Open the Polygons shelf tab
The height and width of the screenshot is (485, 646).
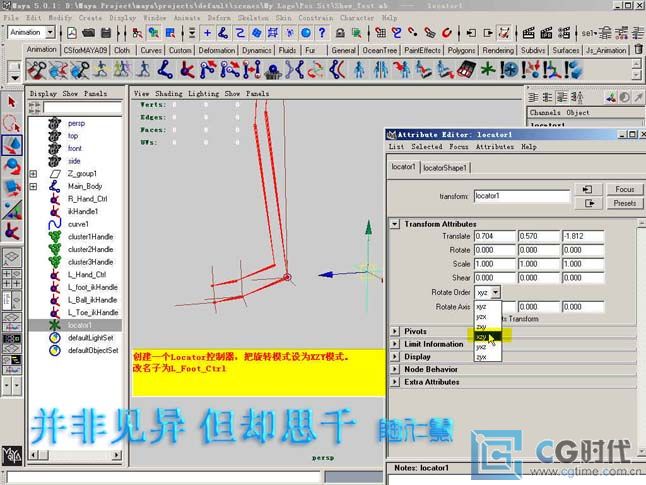click(x=461, y=50)
